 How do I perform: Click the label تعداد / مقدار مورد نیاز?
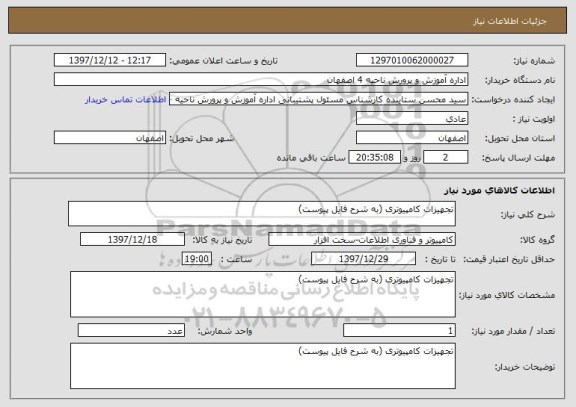tap(513, 331)
